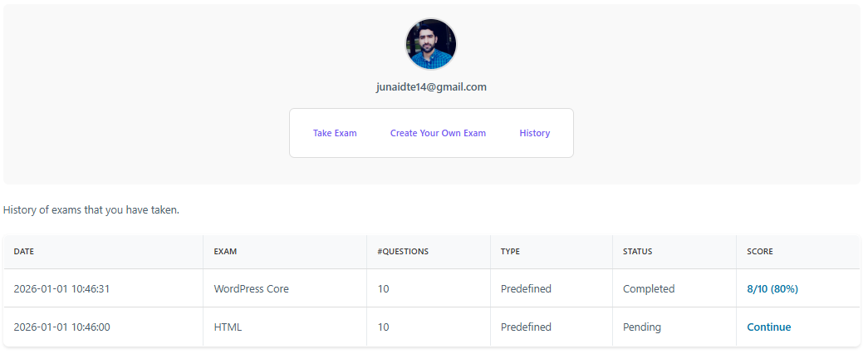Open the Create Your Own Exam tab
The image size is (868, 354).
click(x=438, y=133)
